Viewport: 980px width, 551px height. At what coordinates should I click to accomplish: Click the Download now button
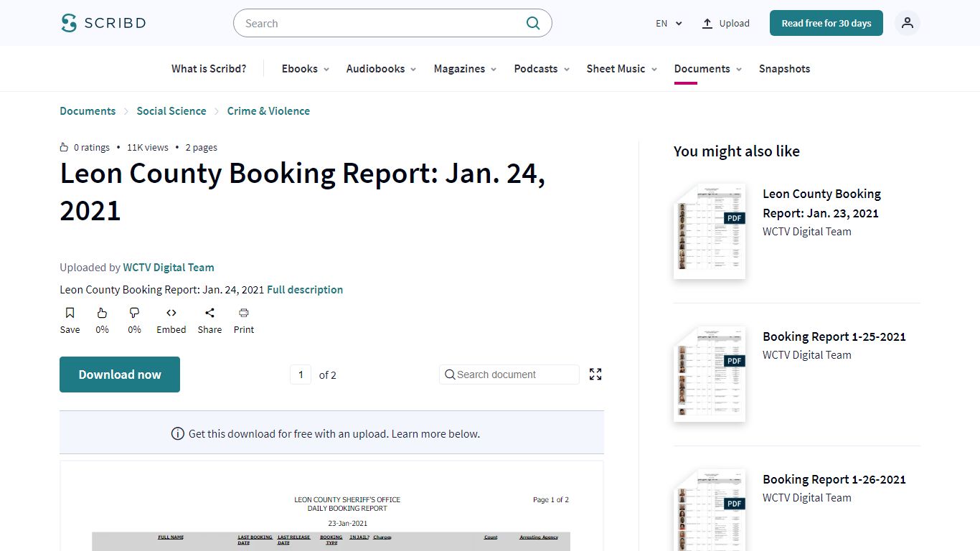click(x=120, y=375)
